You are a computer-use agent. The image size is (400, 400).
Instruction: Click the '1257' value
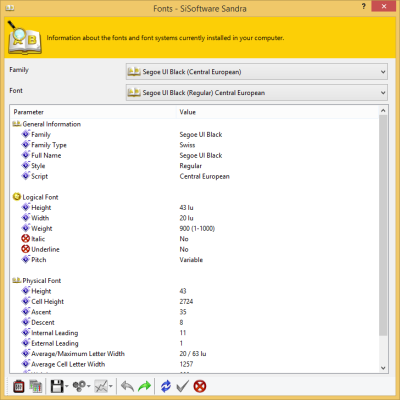186,364
